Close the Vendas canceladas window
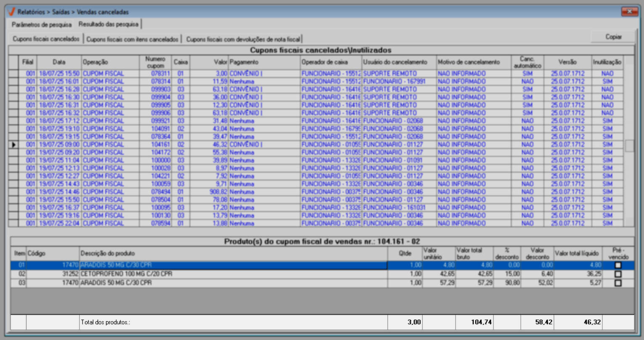This screenshot has height=340, width=644. pyautogui.click(x=629, y=11)
